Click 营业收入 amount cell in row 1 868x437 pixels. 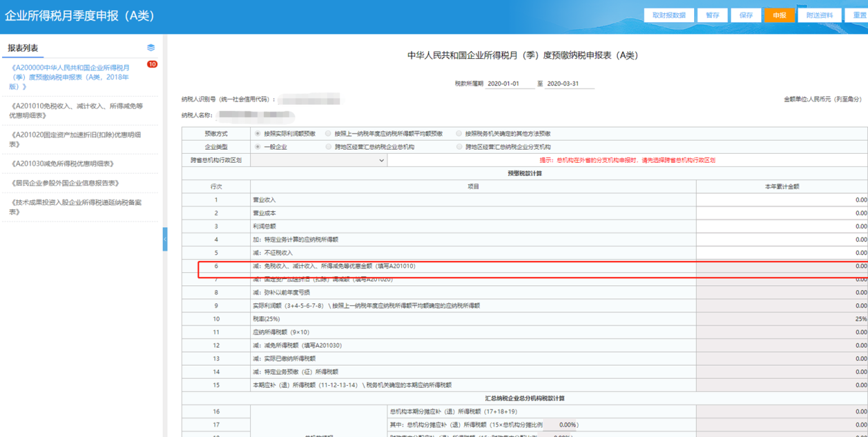(781, 200)
